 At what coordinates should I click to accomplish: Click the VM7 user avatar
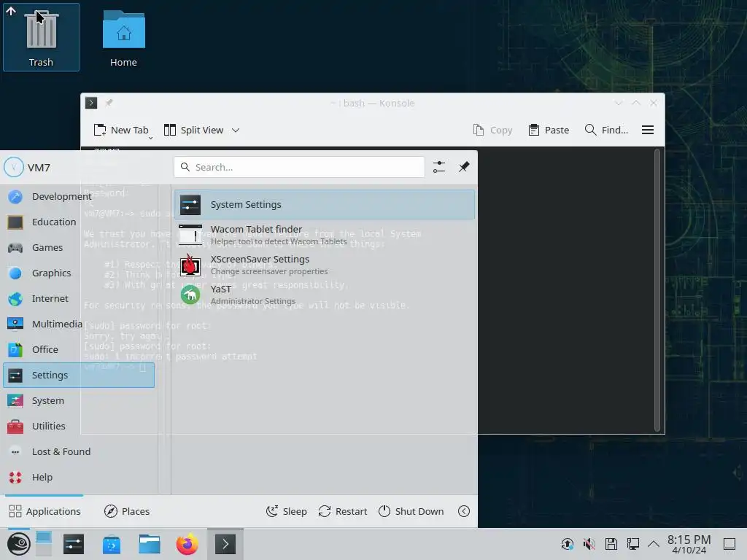tap(13, 167)
